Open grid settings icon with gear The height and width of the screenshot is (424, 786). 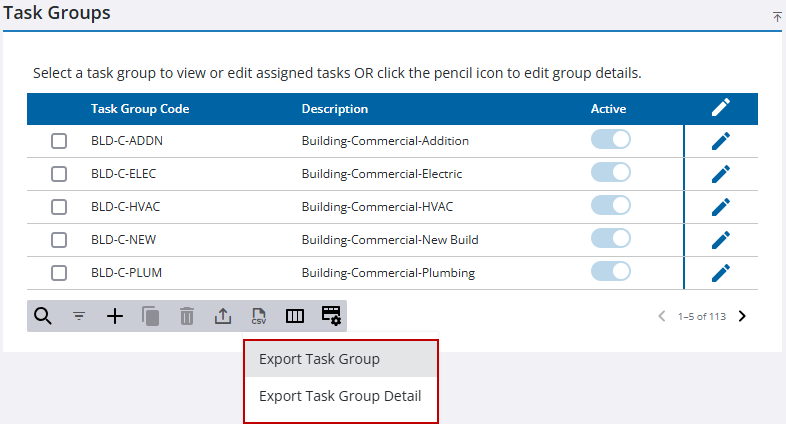(331, 316)
